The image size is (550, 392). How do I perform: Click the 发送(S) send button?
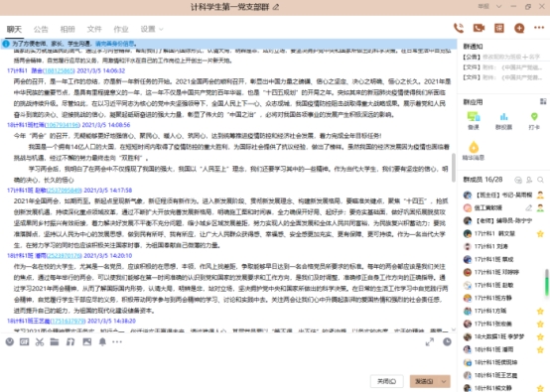425,381
